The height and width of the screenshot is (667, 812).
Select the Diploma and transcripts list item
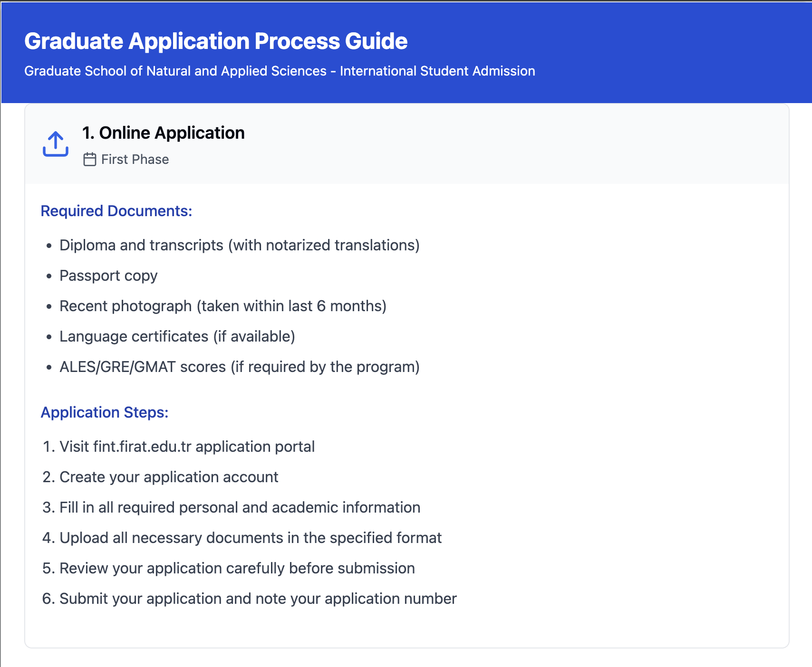(239, 245)
